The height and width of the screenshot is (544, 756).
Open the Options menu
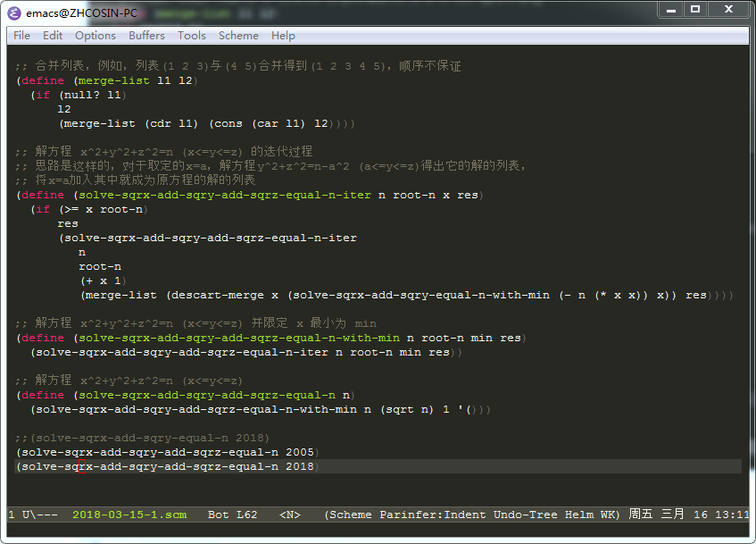(95, 36)
